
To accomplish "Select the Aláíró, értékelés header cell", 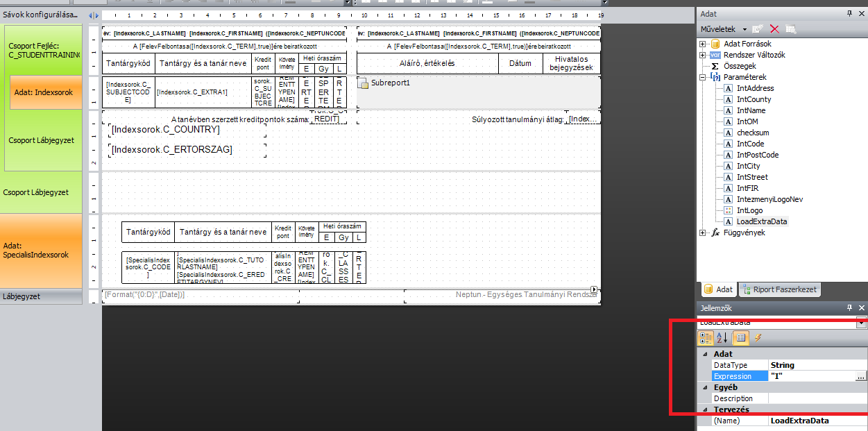I will click(x=427, y=63).
